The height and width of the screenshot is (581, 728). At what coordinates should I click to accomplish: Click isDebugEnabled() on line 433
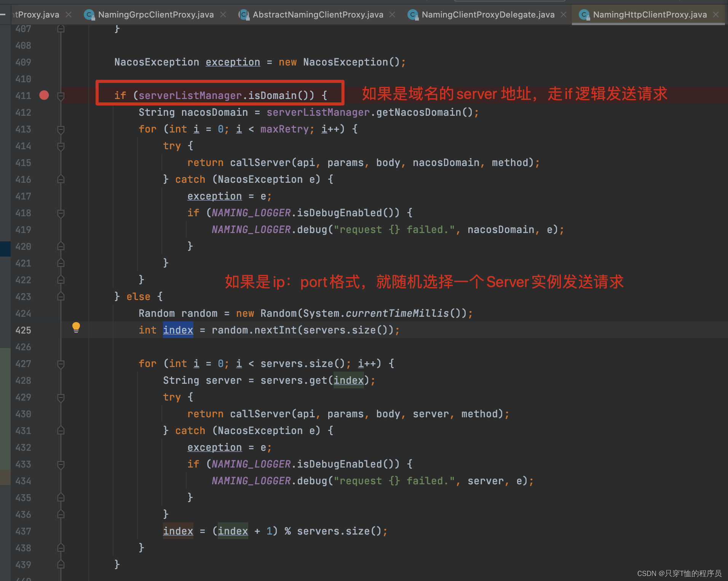348,464
